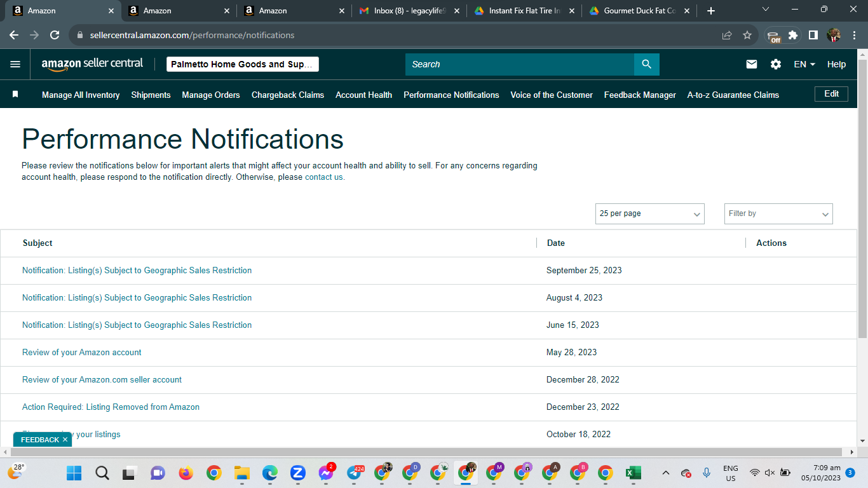Click the browser address bar URL
Image resolution: width=868 pixels, height=488 pixels.
192,35
